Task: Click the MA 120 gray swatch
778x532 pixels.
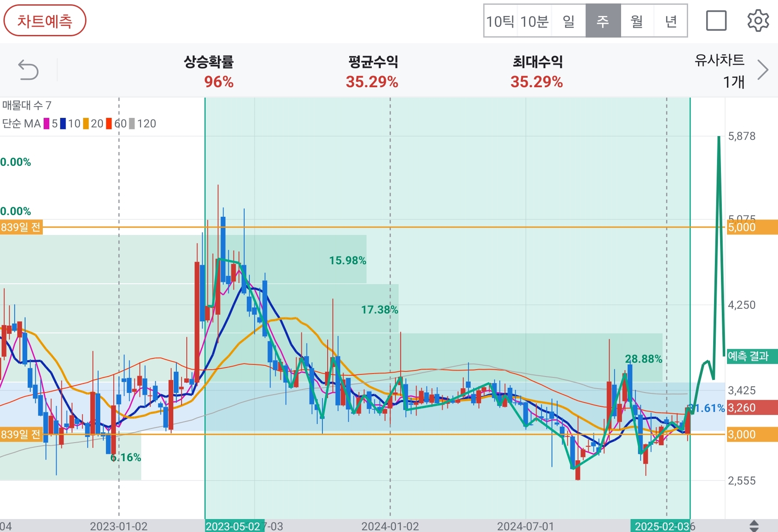Action: tap(132, 124)
